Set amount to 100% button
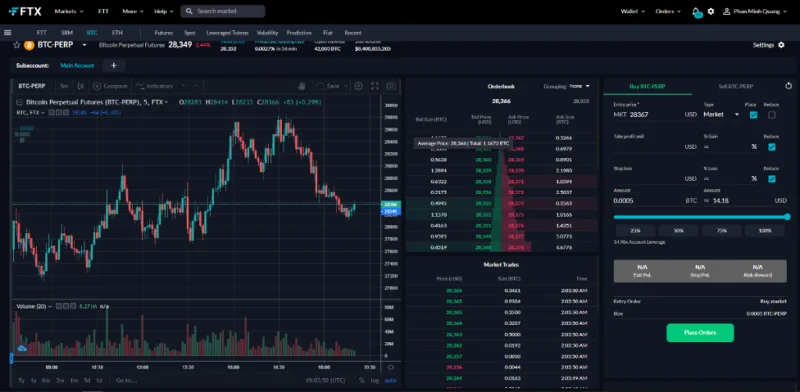800x392 pixels. point(765,231)
